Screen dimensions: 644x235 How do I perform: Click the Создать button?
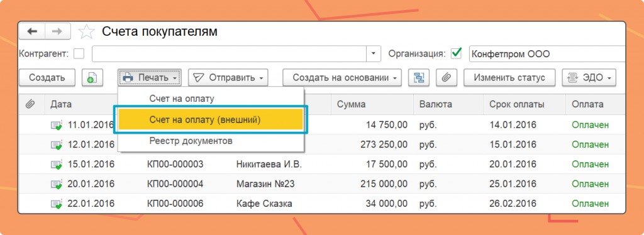click(x=47, y=77)
